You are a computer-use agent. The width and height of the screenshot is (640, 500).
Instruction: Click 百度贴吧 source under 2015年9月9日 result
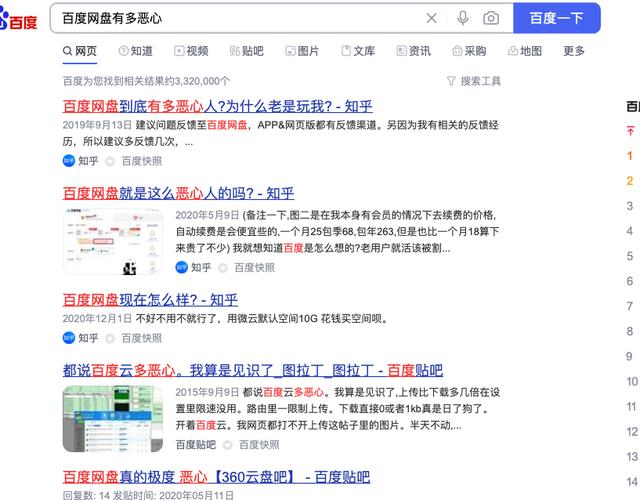(x=196, y=444)
